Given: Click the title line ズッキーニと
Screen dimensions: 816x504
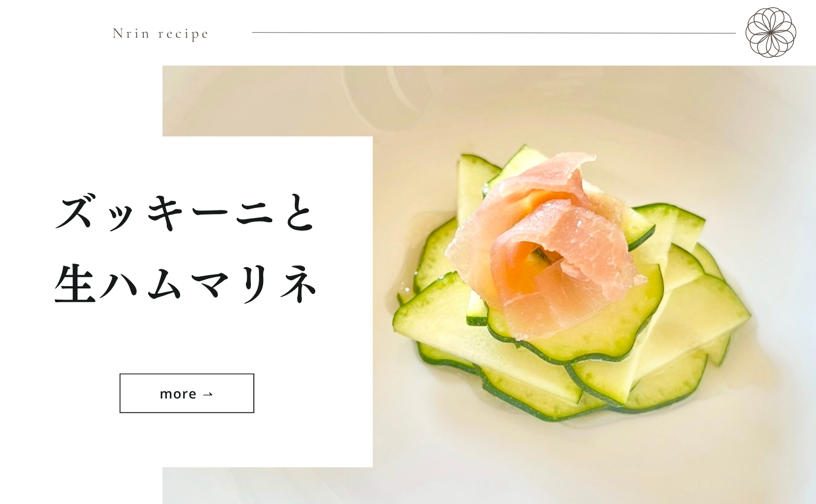Looking at the screenshot, I should [185, 213].
